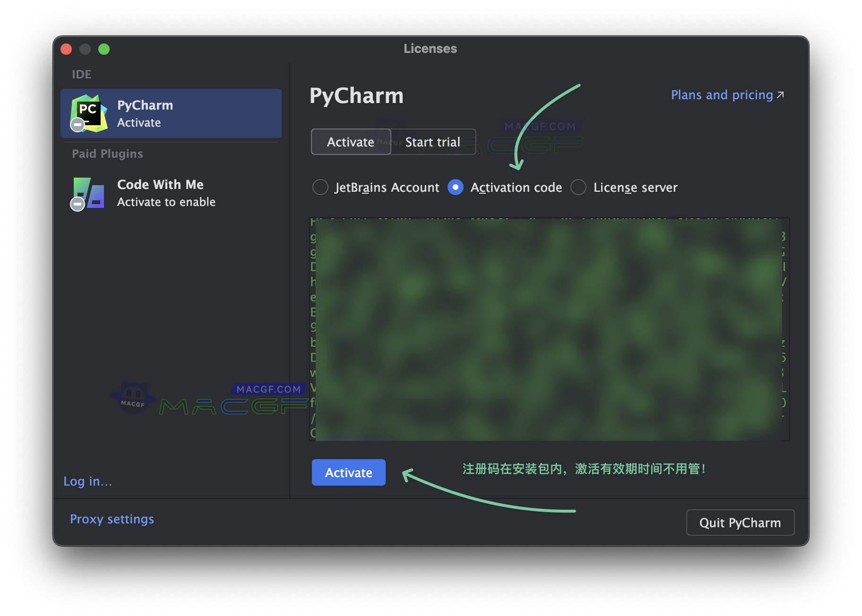Open Proxy settings
Screen dimensions: 862x616
pos(112,519)
